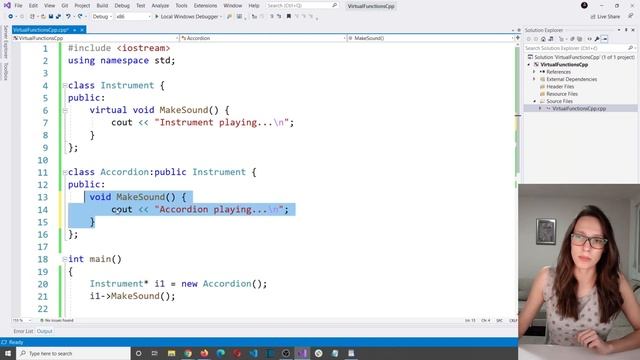Open Google Chrome from the taskbar
640x360 pixels.
(x=188, y=353)
